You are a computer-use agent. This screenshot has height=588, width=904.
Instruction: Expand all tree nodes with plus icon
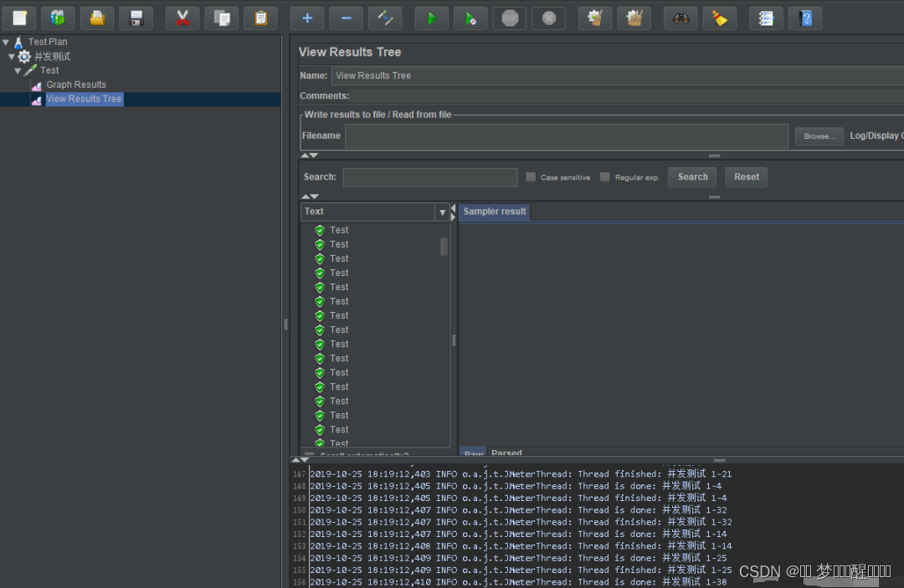(306, 18)
